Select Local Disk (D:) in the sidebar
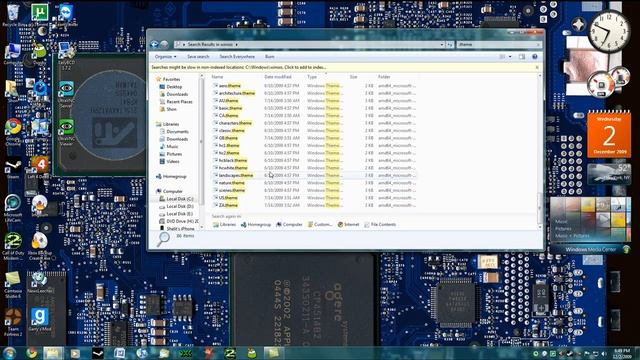 tap(180, 206)
